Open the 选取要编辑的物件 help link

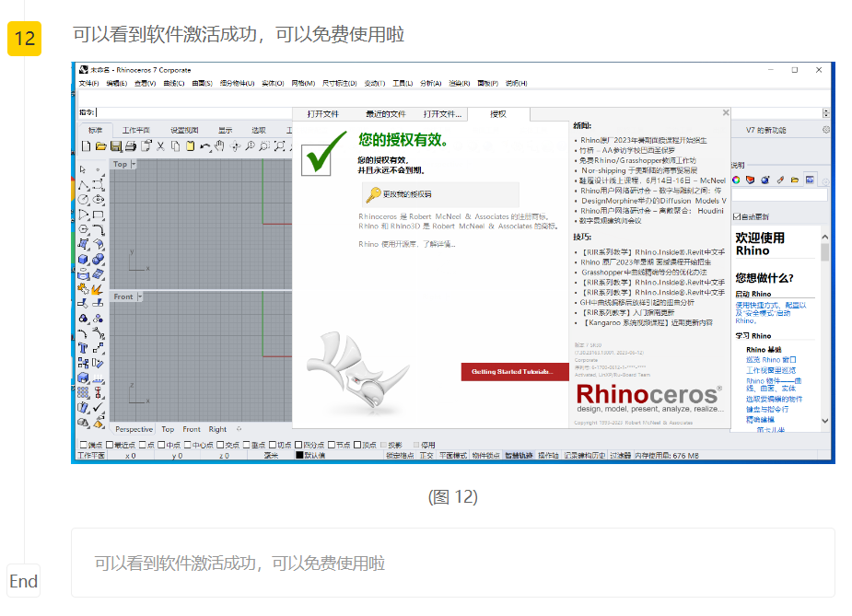(x=775, y=400)
